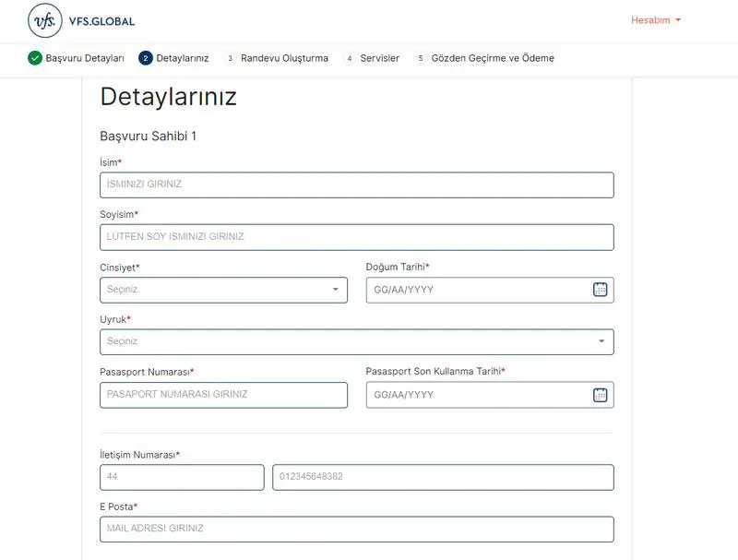Viewport: 738px width, 560px height.
Task: Return to Başvuru Detayları step
Action: (85, 58)
